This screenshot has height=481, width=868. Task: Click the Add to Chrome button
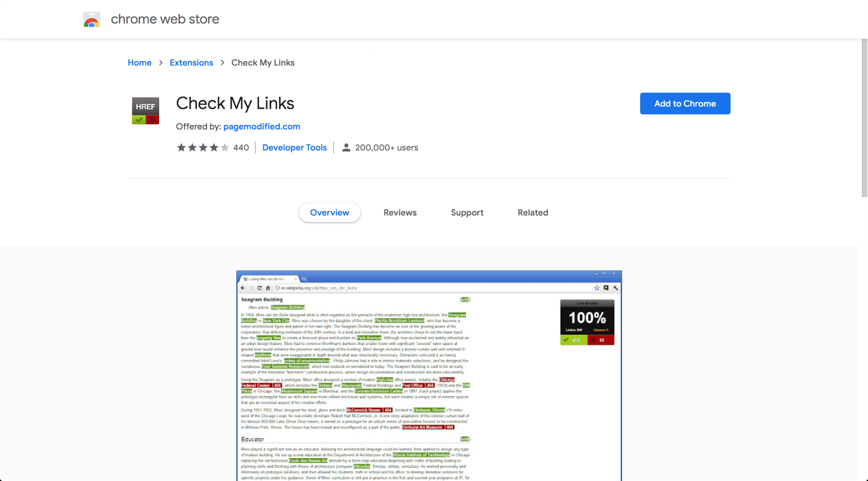tap(685, 103)
